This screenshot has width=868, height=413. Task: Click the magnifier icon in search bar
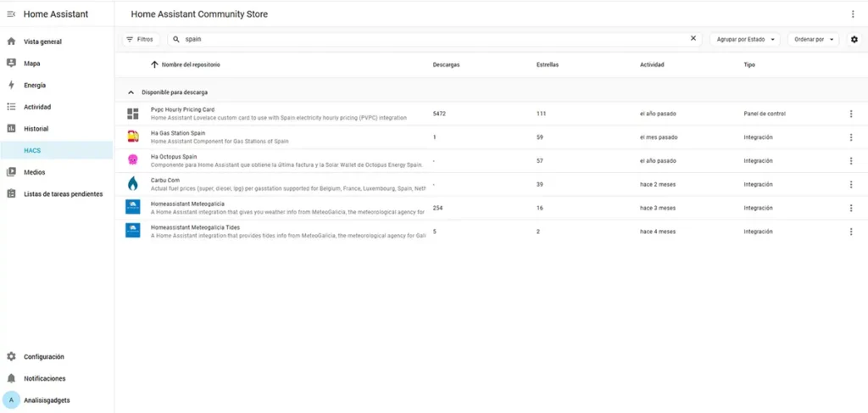point(176,39)
